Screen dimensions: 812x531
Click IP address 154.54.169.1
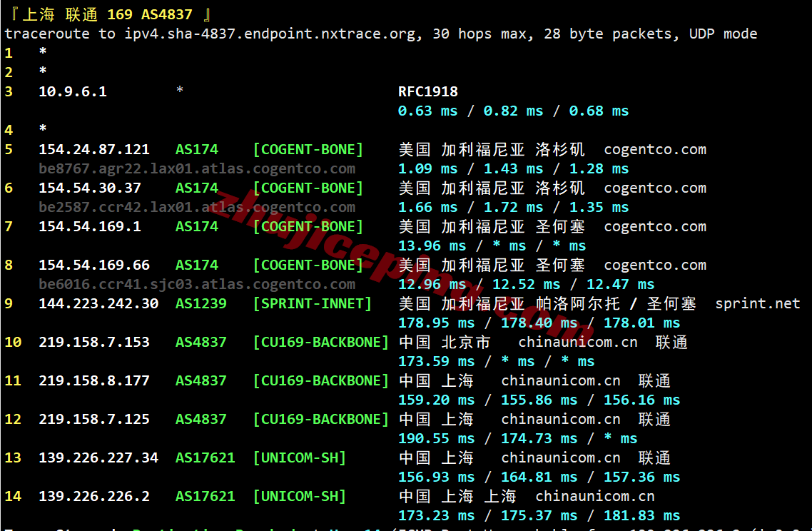[x=90, y=226]
